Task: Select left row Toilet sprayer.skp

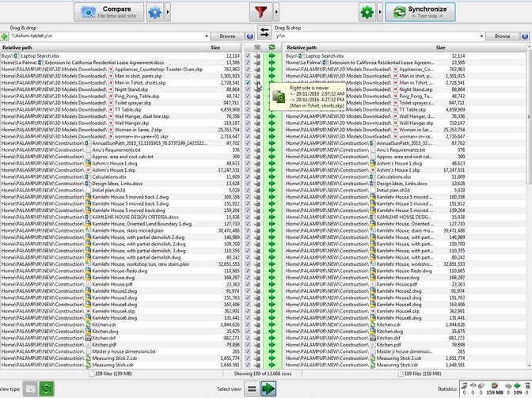Action: pos(120,103)
